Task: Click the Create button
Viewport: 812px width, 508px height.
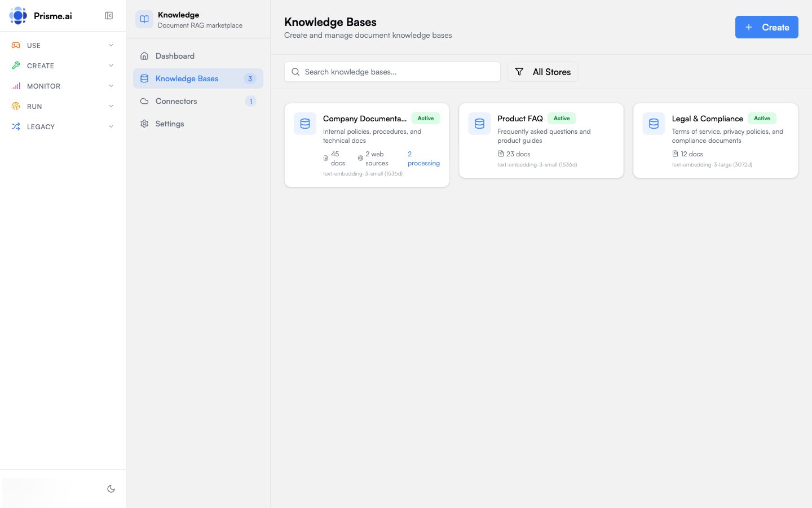Action: tap(766, 27)
